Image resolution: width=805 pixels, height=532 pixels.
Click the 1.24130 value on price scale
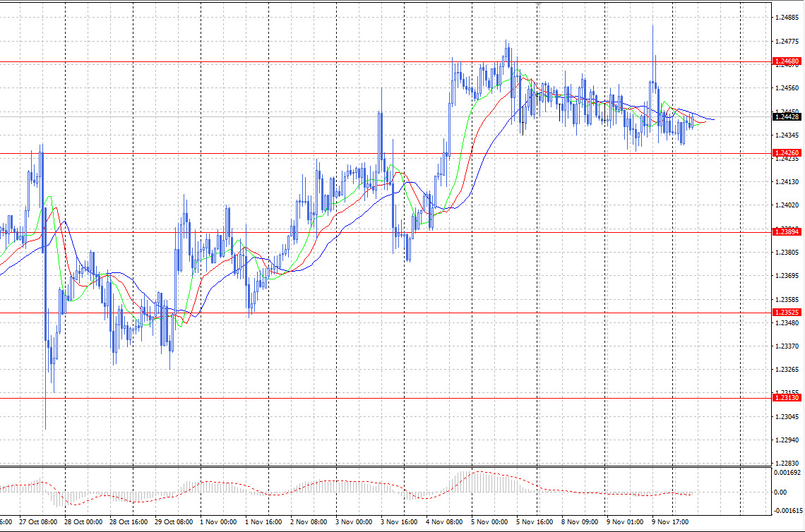[787, 181]
